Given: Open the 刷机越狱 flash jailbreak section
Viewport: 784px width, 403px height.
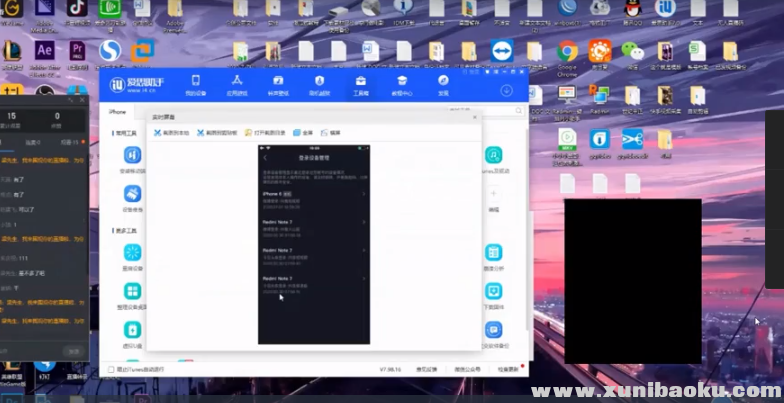Looking at the screenshot, I should click(x=319, y=84).
